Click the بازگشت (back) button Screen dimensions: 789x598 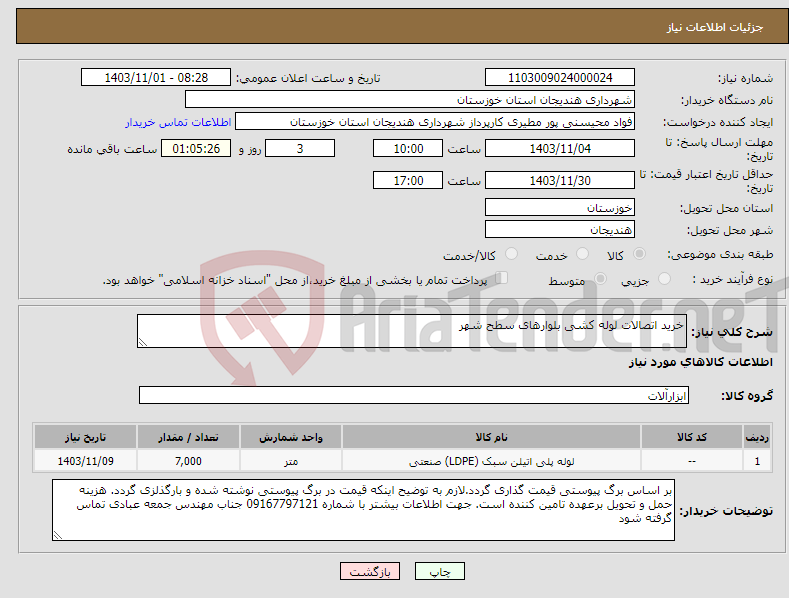tap(370, 571)
